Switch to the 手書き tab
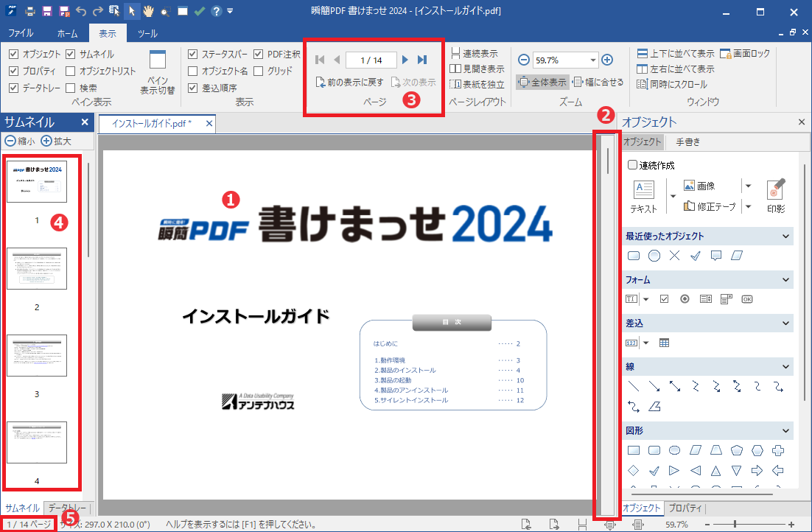This screenshot has height=532, width=812. tap(687, 142)
